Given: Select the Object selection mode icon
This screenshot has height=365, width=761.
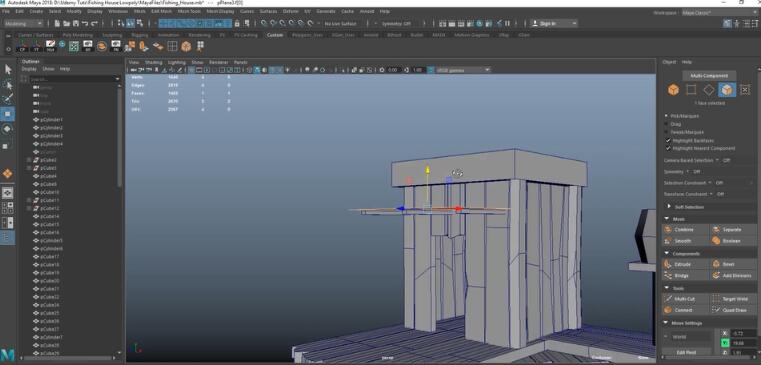Looking at the screenshot, I should coord(673,90).
